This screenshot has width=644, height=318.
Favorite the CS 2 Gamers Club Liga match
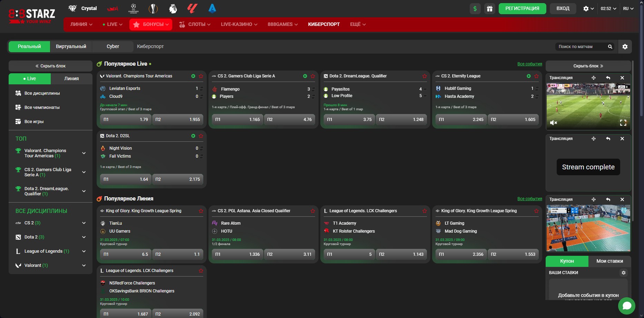tap(313, 76)
